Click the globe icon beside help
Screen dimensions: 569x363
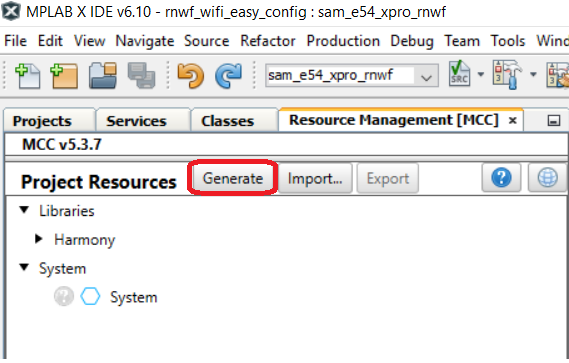click(x=547, y=178)
